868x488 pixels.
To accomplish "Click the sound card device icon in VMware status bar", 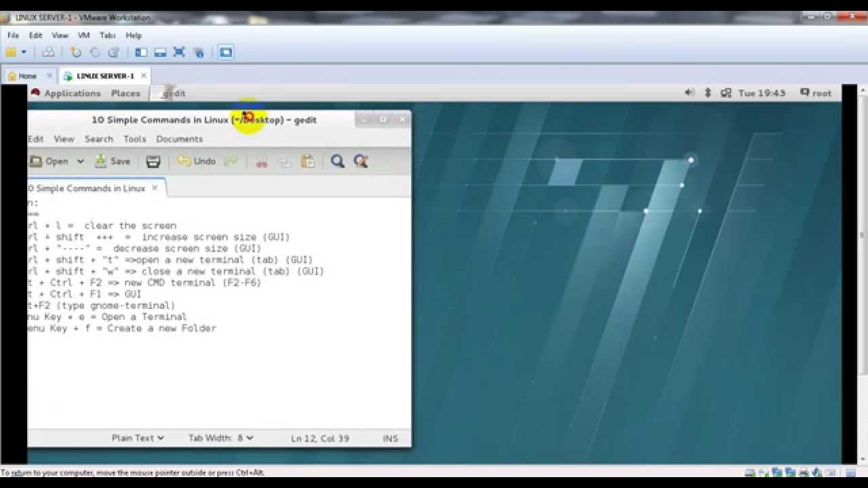I will 817,472.
